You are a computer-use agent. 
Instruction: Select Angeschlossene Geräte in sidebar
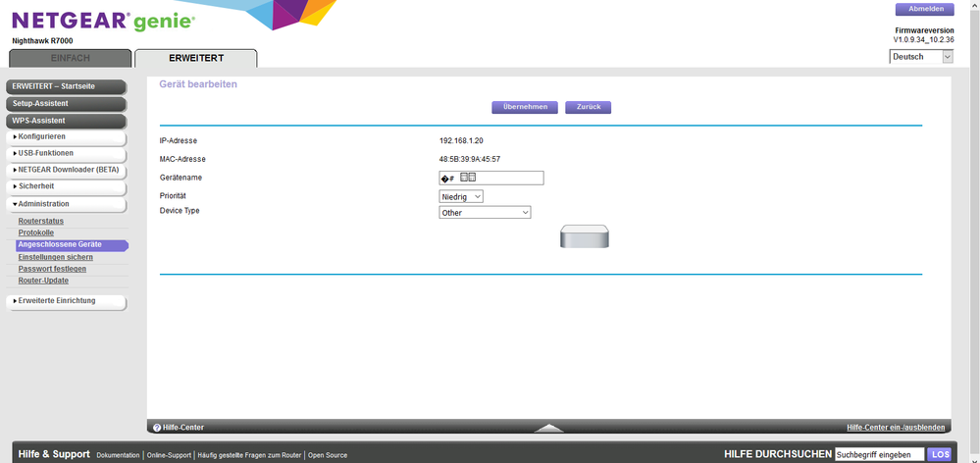tap(72, 245)
